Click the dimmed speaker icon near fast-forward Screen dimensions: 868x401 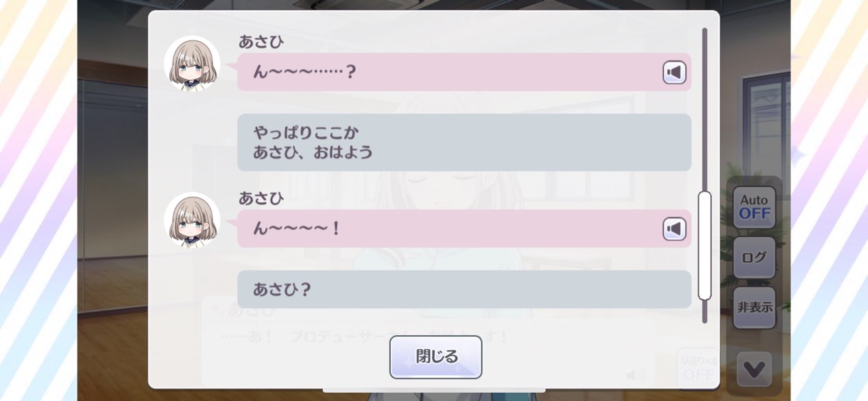tap(636, 375)
